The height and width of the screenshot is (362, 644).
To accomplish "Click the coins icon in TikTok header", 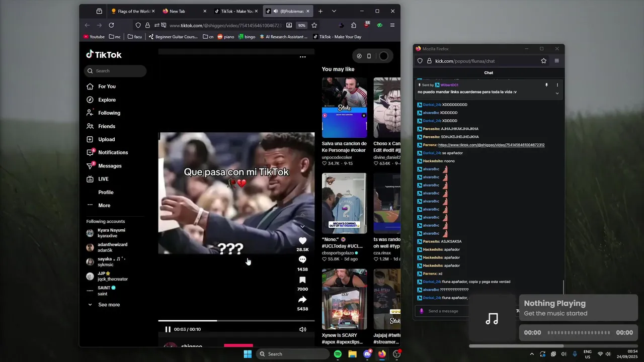I will point(359,56).
